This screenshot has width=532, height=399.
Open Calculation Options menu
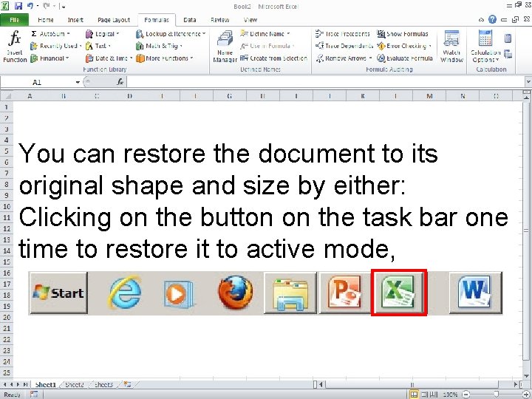click(485, 47)
